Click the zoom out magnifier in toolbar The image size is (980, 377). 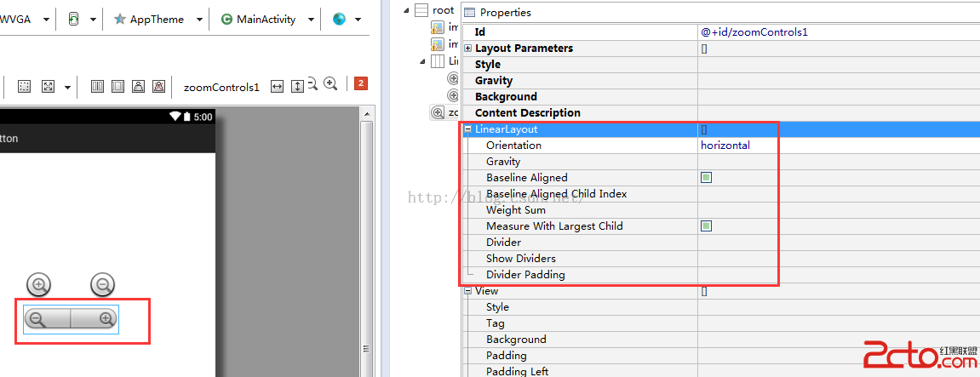point(312,83)
